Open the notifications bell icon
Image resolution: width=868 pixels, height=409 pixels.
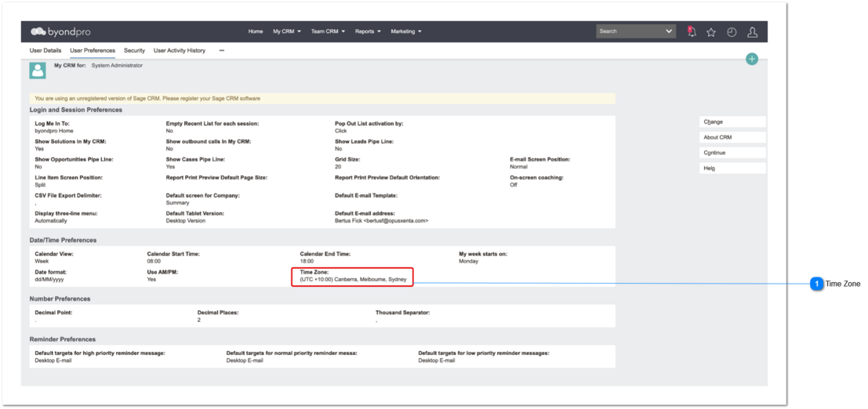click(x=692, y=31)
